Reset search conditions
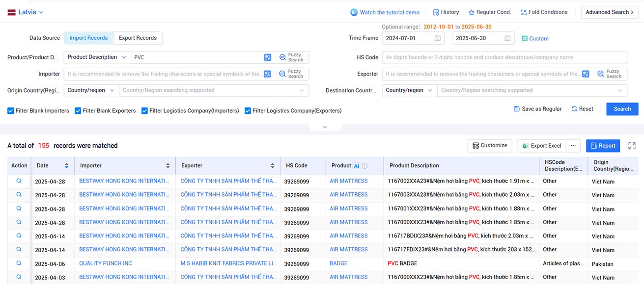This screenshot has height=284, width=644. pyautogui.click(x=582, y=109)
